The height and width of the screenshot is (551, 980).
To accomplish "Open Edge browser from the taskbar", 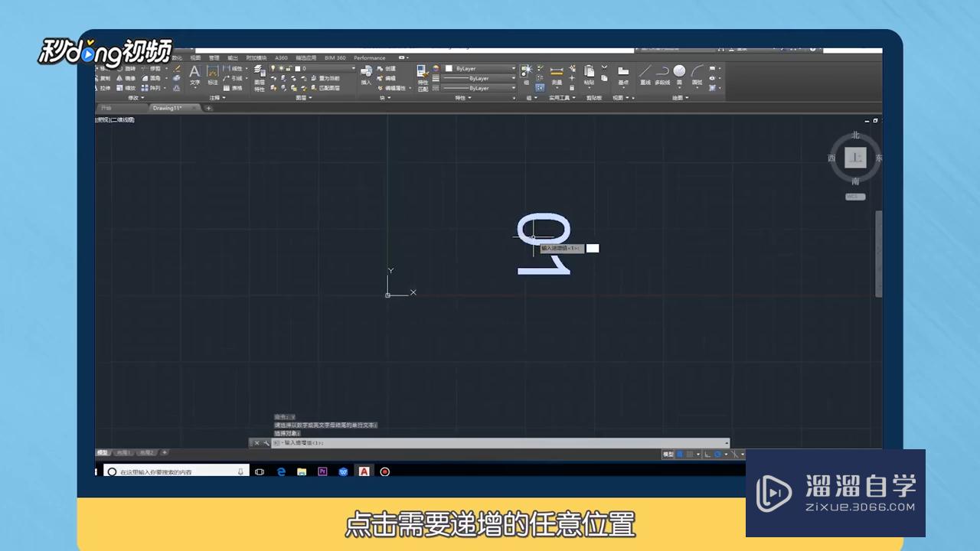I will click(281, 472).
